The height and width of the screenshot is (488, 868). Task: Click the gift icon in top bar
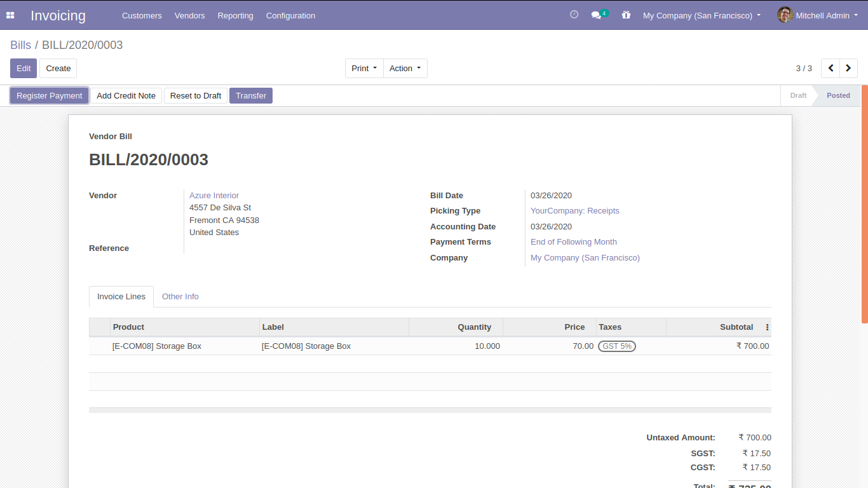[626, 15]
